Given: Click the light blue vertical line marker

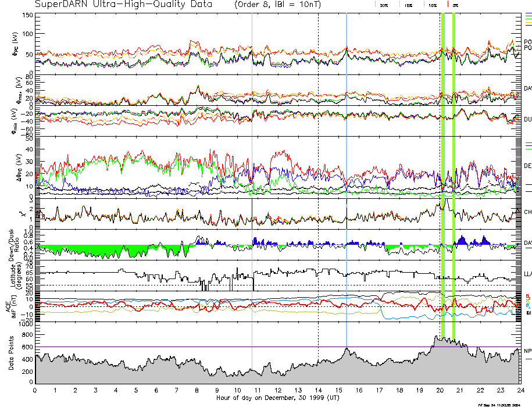Looking at the screenshot, I should coord(347,174).
